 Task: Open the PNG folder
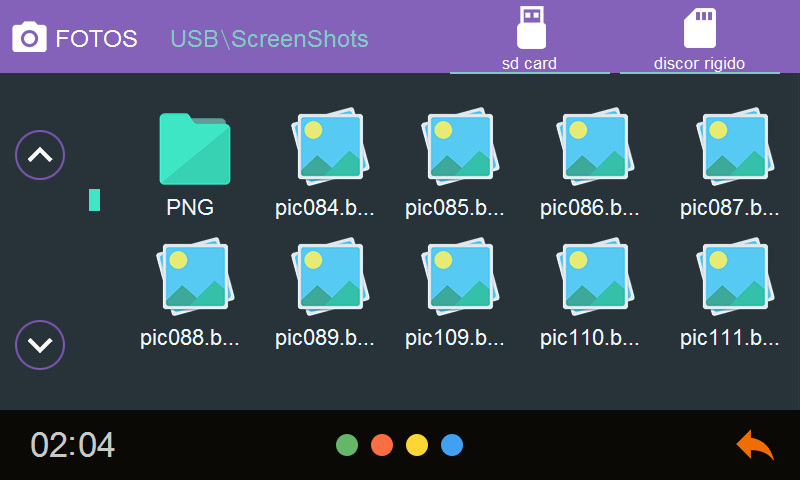pyautogui.click(x=194, y=148)
